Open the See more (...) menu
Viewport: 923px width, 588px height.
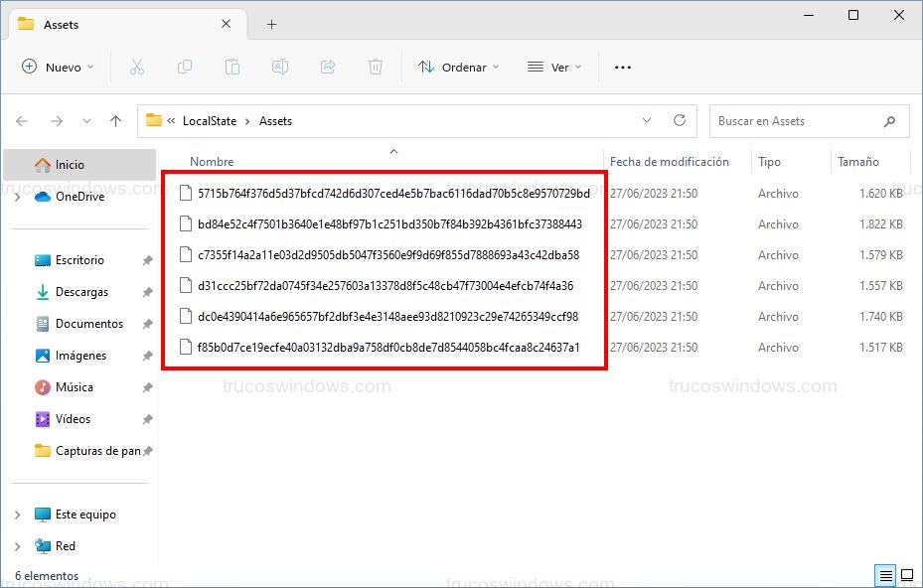tap(622, 67)
